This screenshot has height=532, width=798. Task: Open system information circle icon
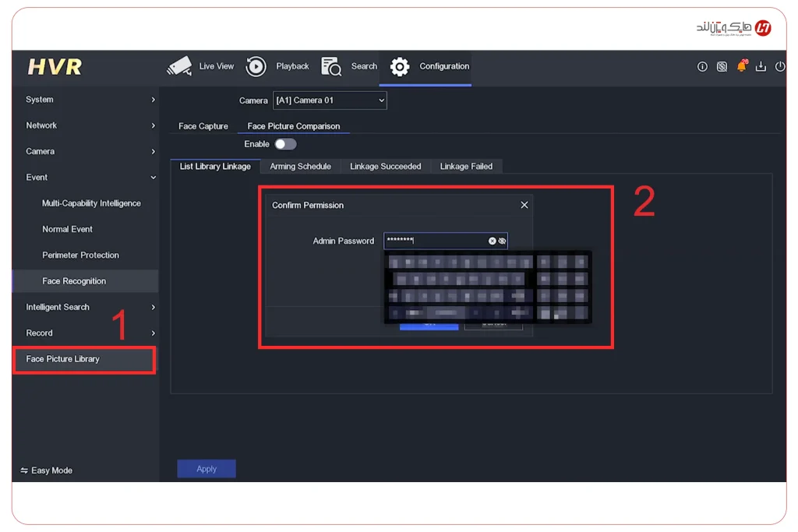[702, 67]
